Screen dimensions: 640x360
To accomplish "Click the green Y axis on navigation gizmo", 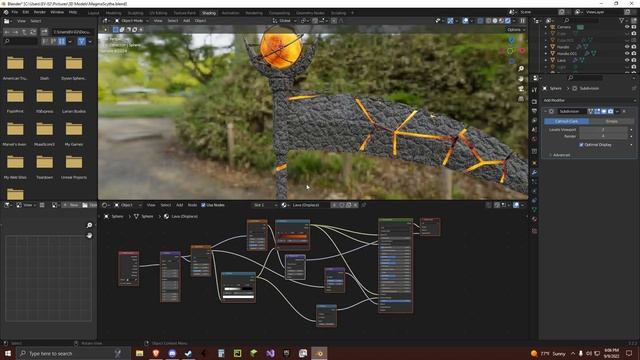I will pyautogui.click(x=510, y=51).
